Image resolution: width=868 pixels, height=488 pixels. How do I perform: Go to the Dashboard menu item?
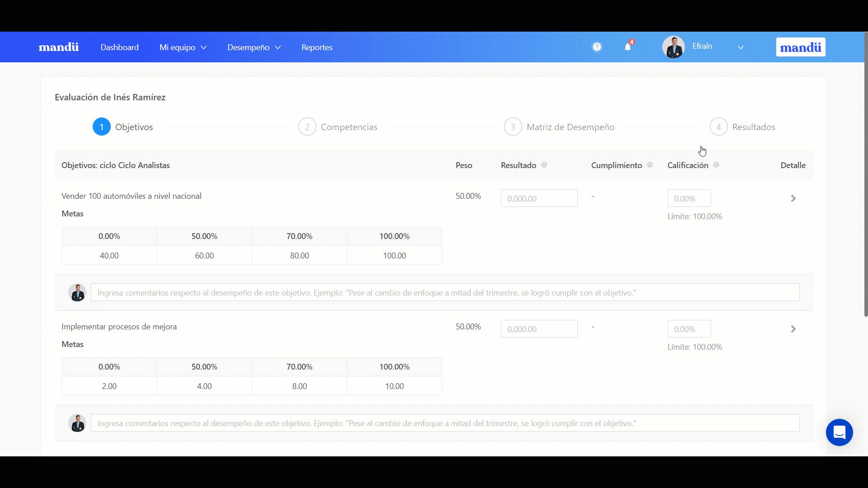pyautogui.click(x=119, y=47)
